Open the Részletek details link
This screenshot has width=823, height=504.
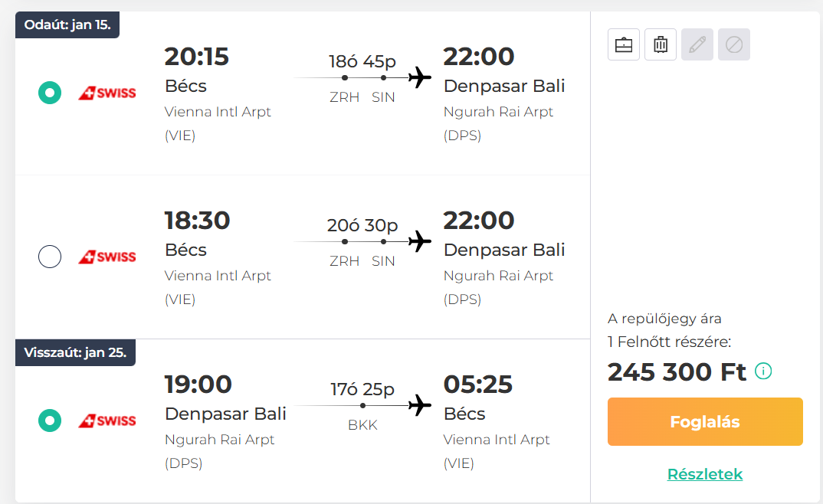point(705,474)
